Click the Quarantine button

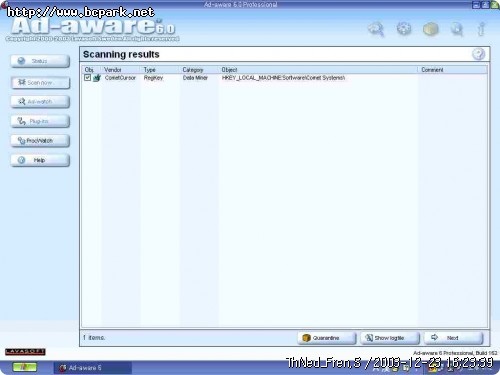pos(327,338)
